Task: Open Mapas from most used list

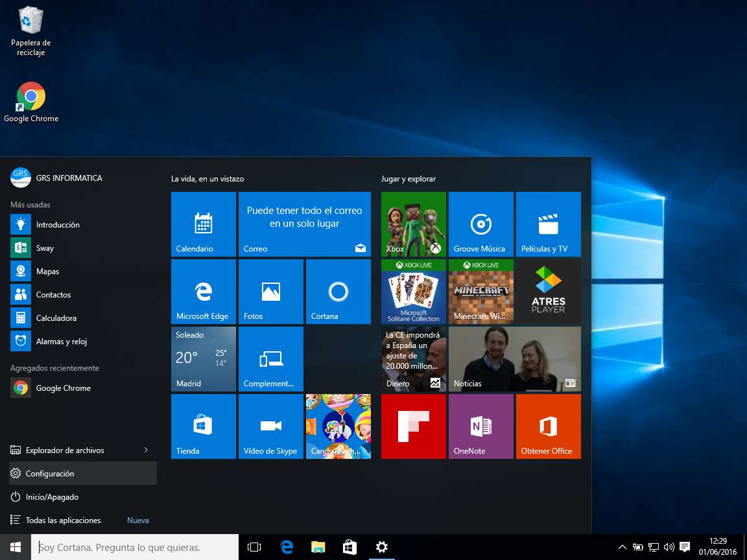Action: pos(83,271)
